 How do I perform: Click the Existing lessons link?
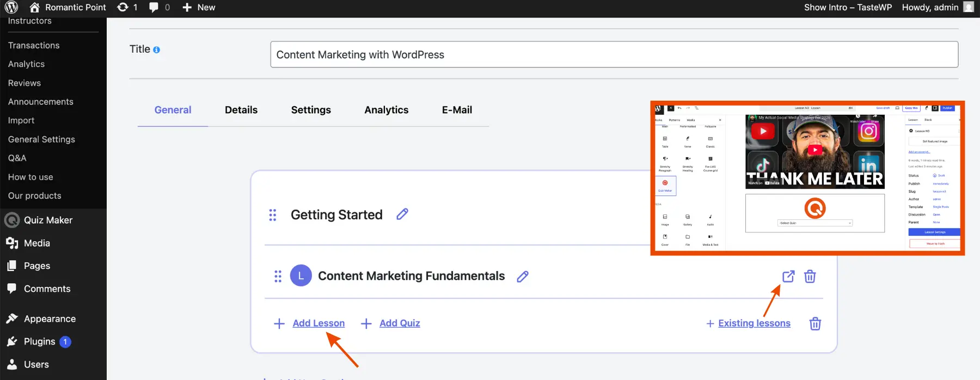point(754,323)
